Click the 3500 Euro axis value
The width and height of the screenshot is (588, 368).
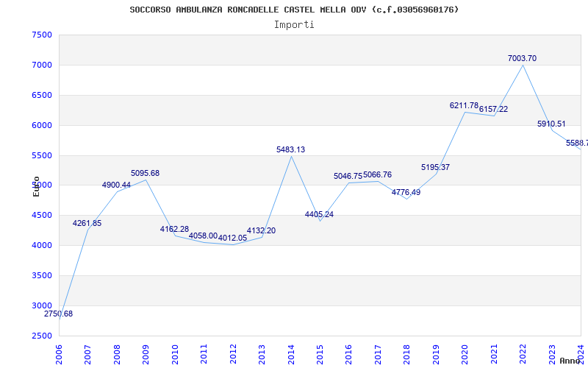point(42,275)
